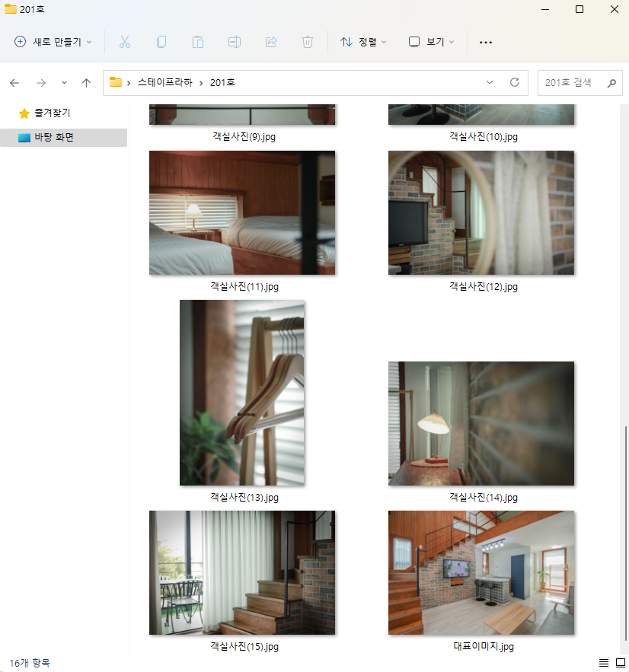Click the Copy icon in toolbar
629x672 pixels.
point(161,42)
